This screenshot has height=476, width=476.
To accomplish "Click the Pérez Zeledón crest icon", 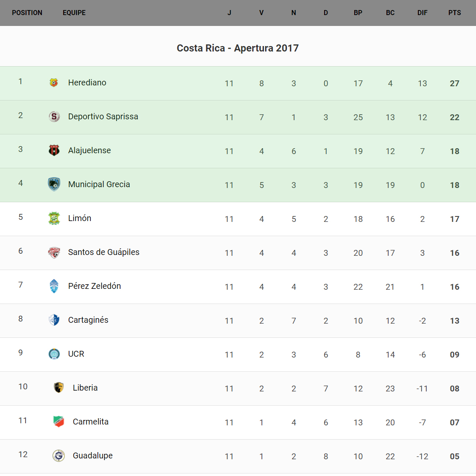I will 54,286.
